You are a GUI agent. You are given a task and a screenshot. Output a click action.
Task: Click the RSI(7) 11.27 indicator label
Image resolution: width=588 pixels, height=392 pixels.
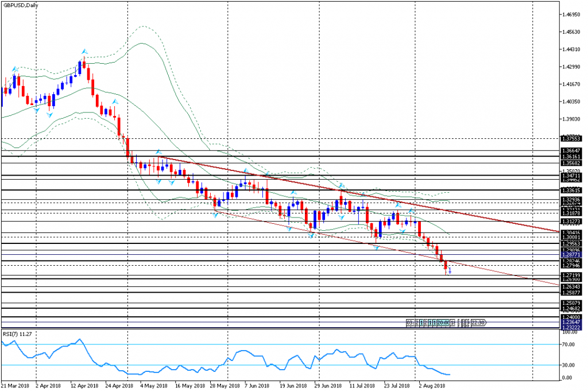pos(15,332)
